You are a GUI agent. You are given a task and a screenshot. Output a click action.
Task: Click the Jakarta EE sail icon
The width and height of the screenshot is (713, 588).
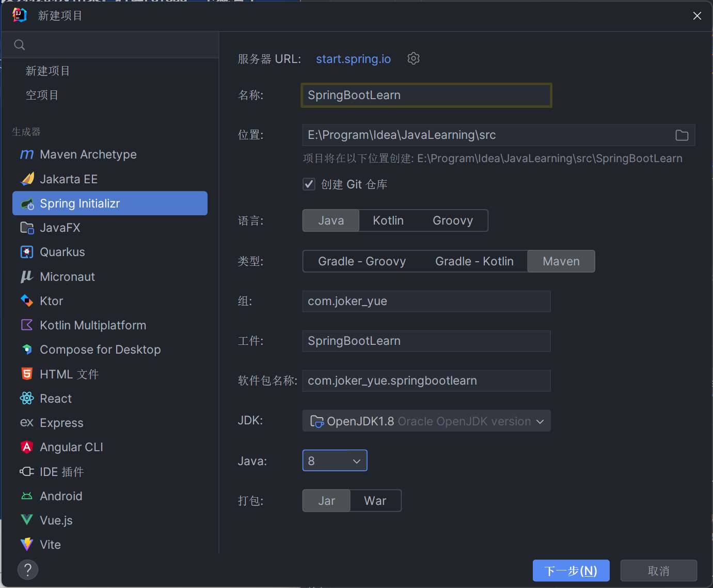click(27, 179)
